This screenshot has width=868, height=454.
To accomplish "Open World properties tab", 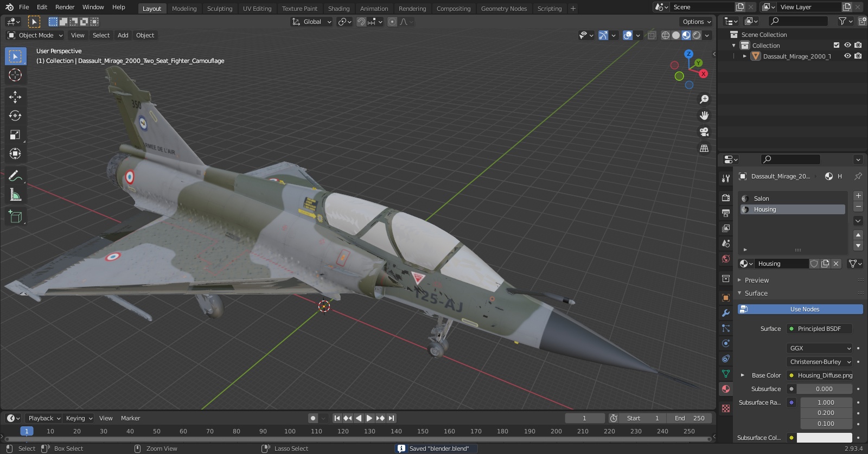I will click(726, 259).
